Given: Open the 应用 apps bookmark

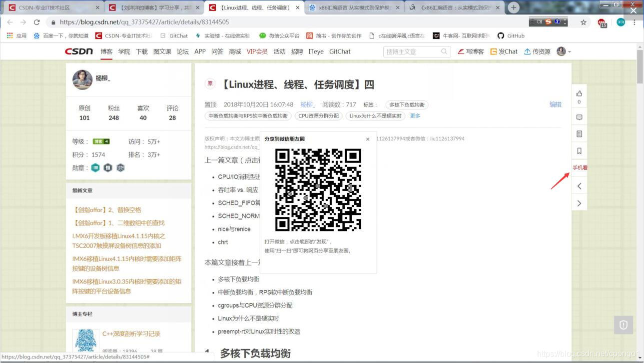Looking at the screenshot, I should coord(16,36).
